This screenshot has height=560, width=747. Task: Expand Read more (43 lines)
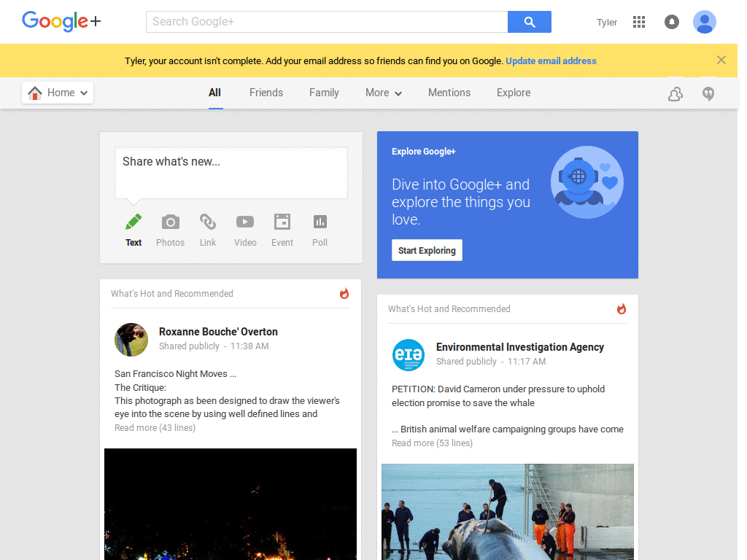coord(155,427)
